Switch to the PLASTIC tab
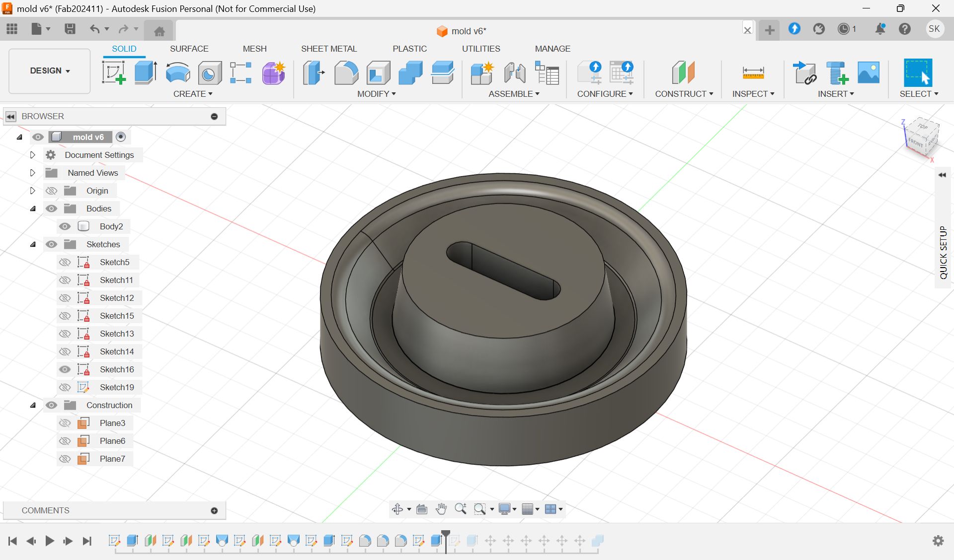 tap(409, 49)
